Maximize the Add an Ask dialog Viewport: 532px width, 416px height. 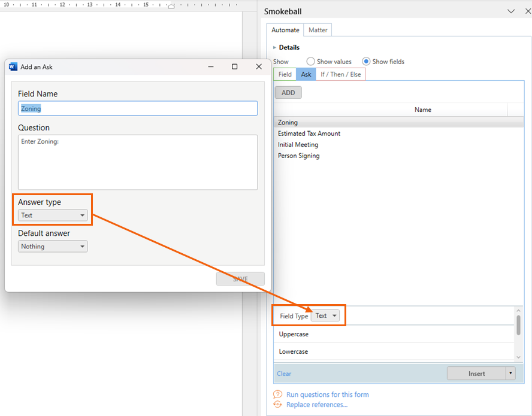point(234,67)
